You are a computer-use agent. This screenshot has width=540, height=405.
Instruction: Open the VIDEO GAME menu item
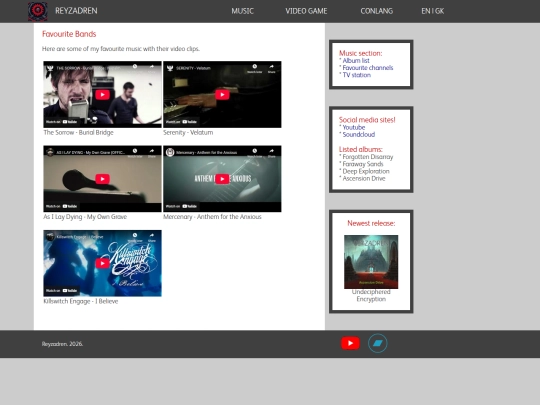point(306,11)
